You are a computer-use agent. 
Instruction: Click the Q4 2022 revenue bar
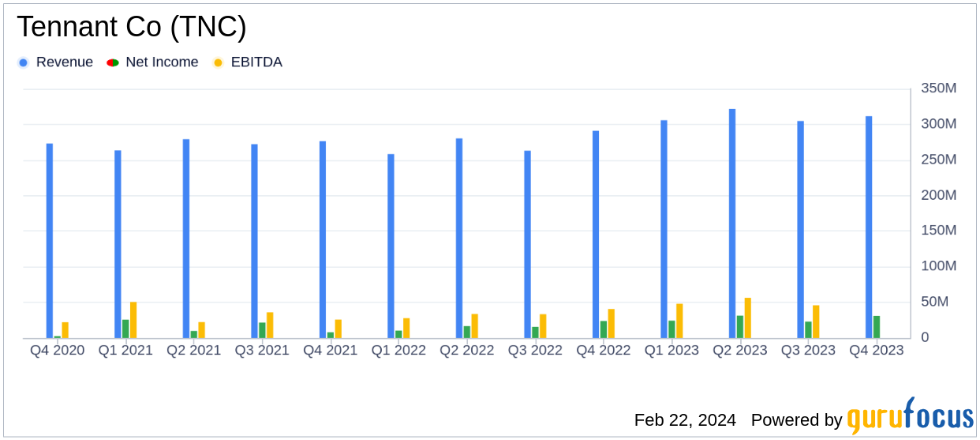coord(596,235)
